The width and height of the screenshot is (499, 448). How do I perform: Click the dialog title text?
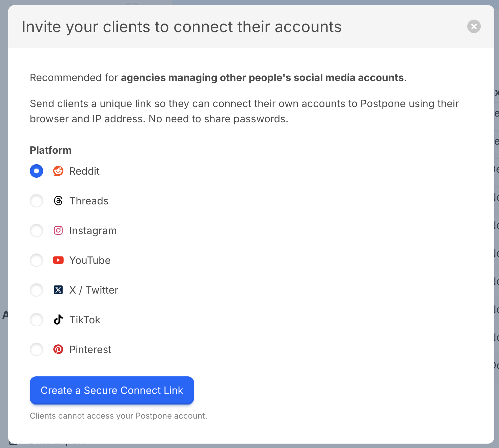pos(182,26)
